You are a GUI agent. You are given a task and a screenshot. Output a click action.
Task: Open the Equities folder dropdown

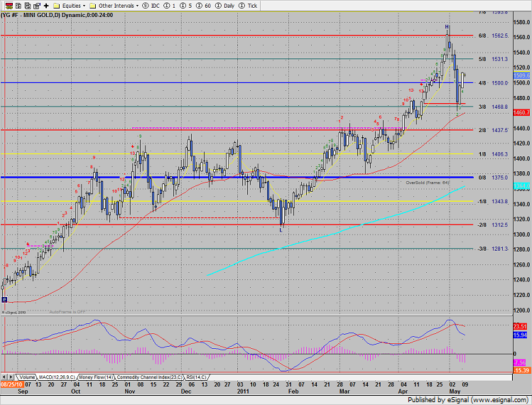[70, 6]
